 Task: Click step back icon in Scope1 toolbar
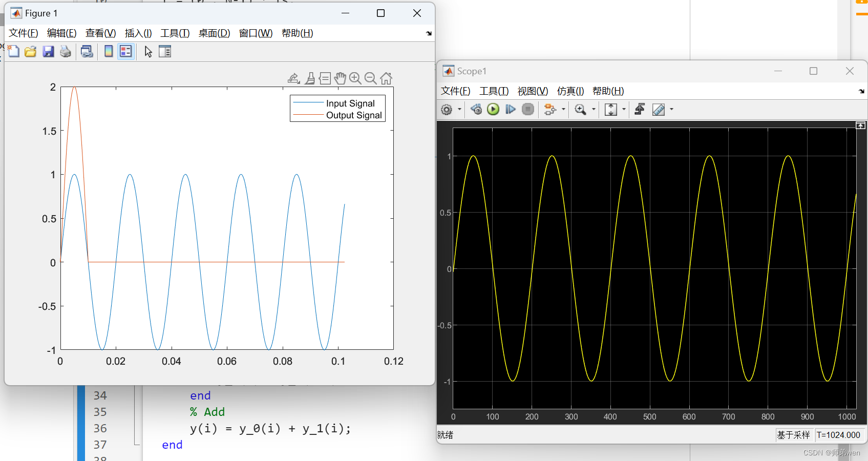pyautogui.click(x=476, y=109)
